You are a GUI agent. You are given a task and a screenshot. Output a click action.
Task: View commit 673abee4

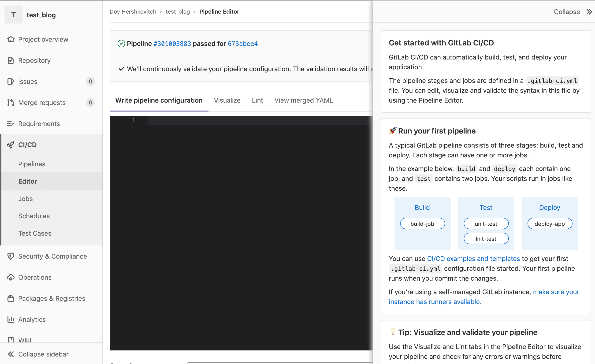point(242,44)
